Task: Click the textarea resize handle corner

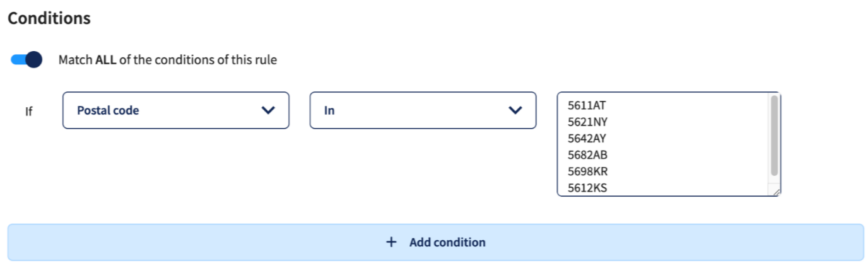Action: tap(775, 191)
